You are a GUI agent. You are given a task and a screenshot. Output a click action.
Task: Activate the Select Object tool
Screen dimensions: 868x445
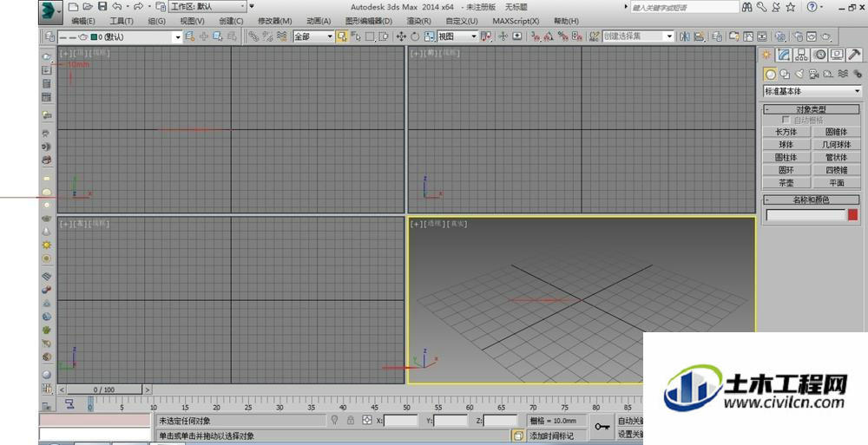(x=341, y=36)
